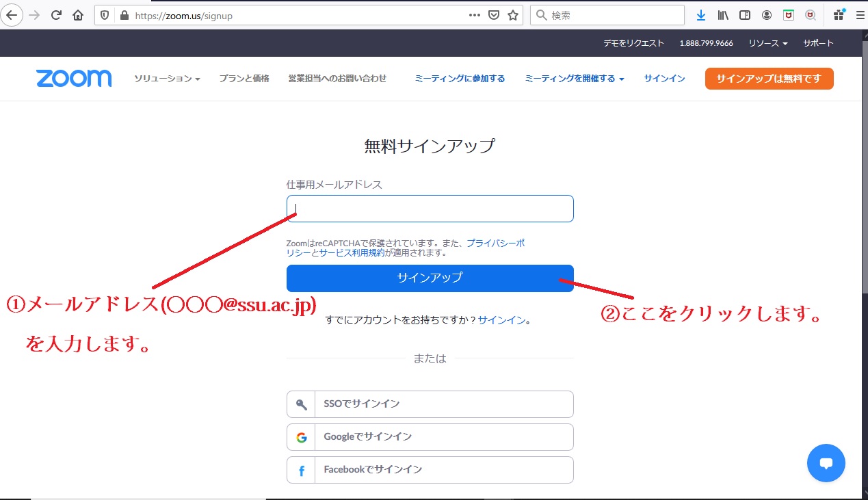The height and width of the screenshot is (500, 868).
Task: Click the phone number 1.888.799.9666
Action: tap(706, 43)
